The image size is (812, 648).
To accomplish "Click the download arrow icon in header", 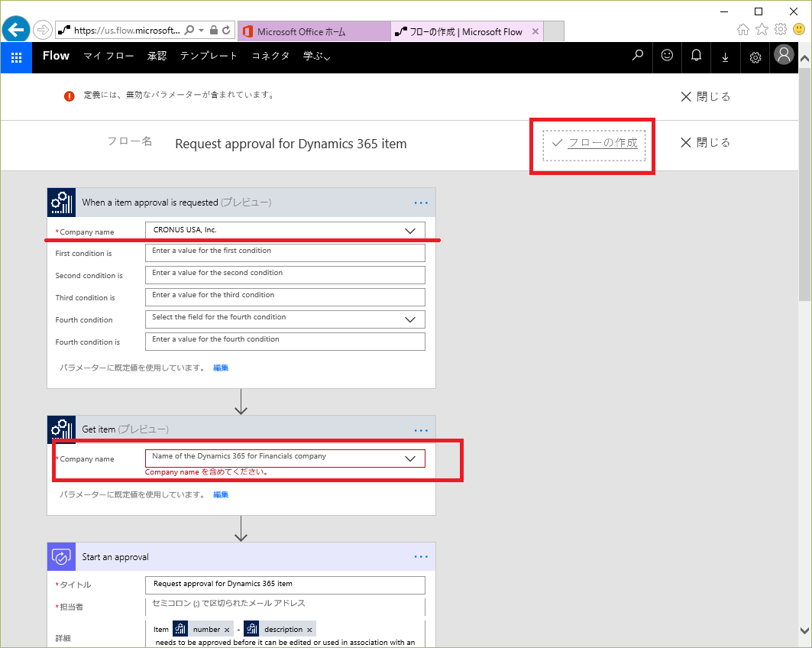I will (725, 57).
